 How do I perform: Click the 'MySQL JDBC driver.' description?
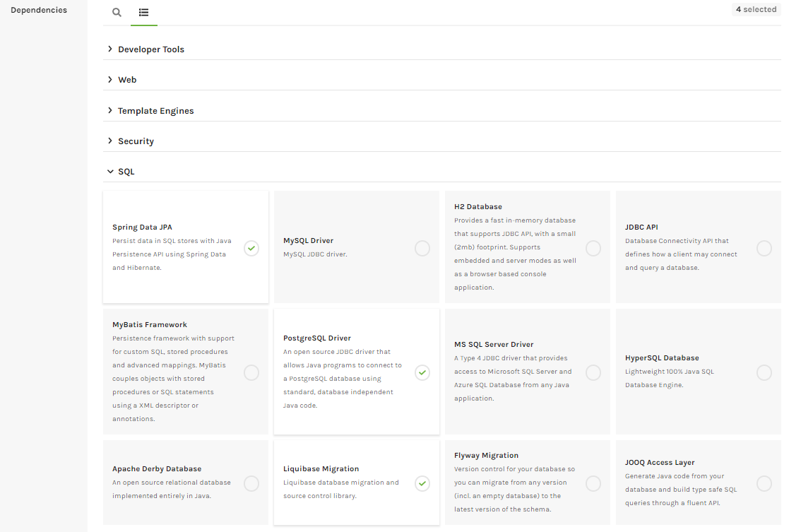(x=315, y=254)
